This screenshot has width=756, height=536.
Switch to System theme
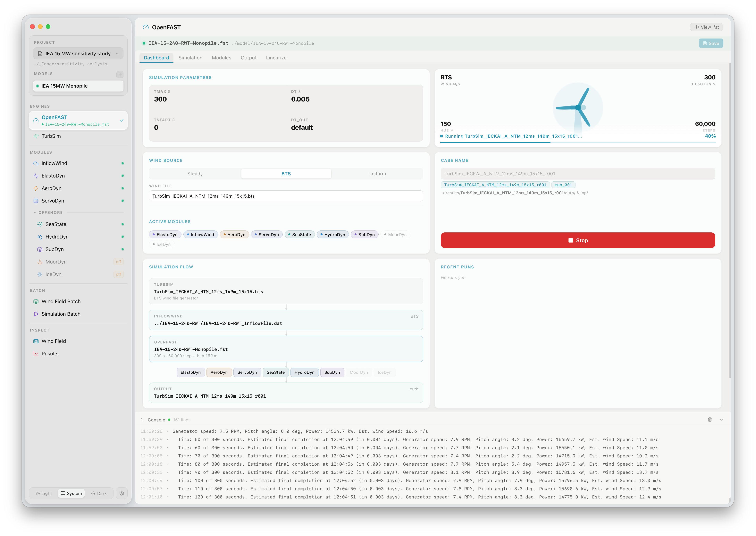click(x=71, y=494)
